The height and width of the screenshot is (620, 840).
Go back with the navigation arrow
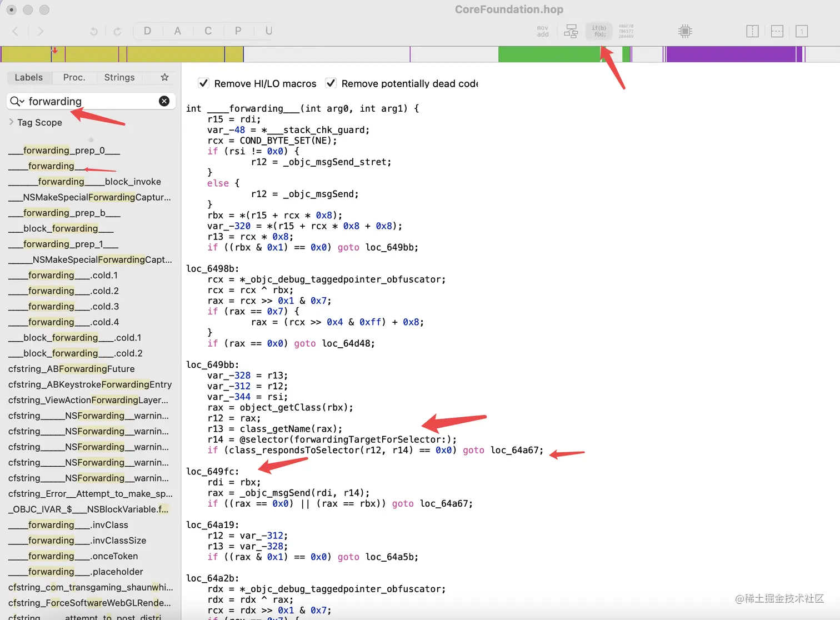[x=16, y=31]
